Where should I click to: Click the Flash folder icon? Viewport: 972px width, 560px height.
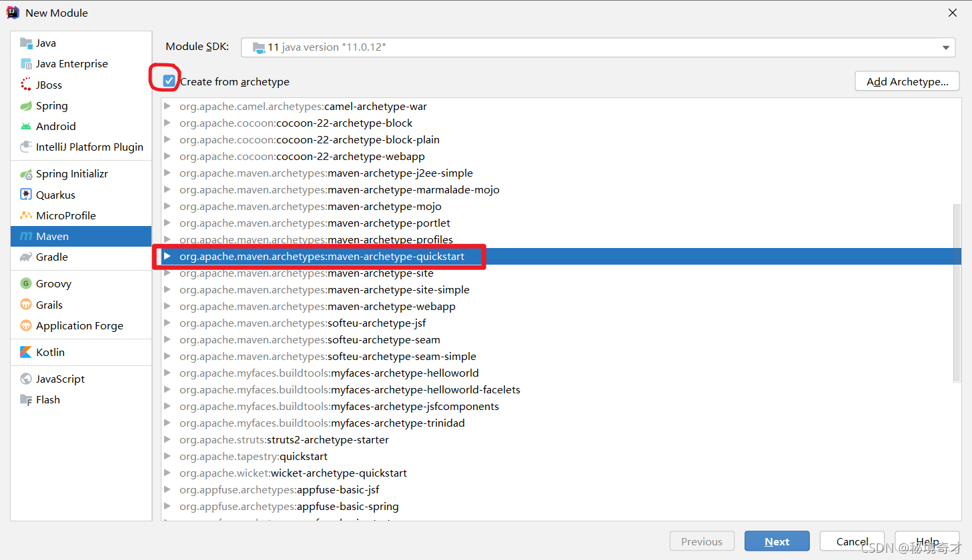click(26, 400)
